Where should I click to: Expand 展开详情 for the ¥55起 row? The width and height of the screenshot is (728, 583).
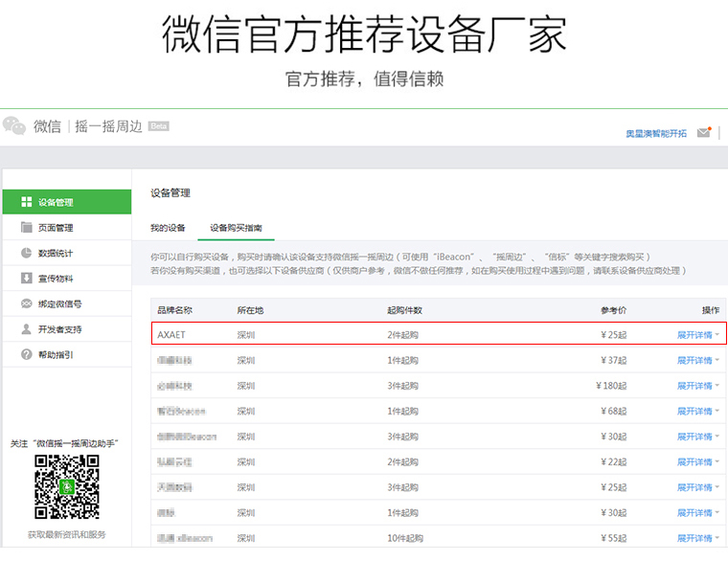pyautogui.click(x=697, y=538)
